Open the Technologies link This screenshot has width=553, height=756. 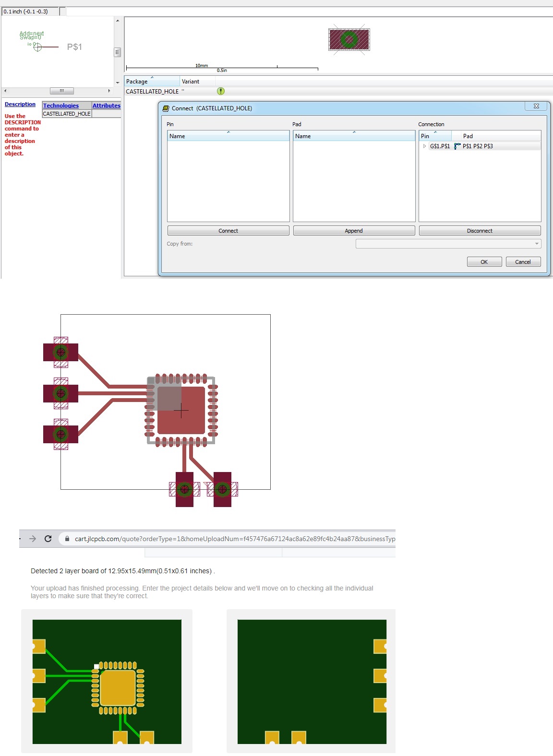tap(61, 106)
